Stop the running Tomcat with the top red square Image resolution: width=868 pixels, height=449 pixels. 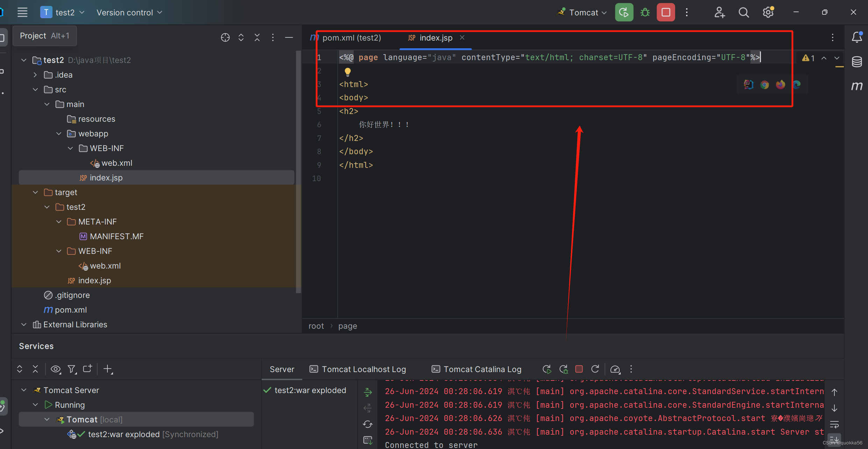click(666, 12)
